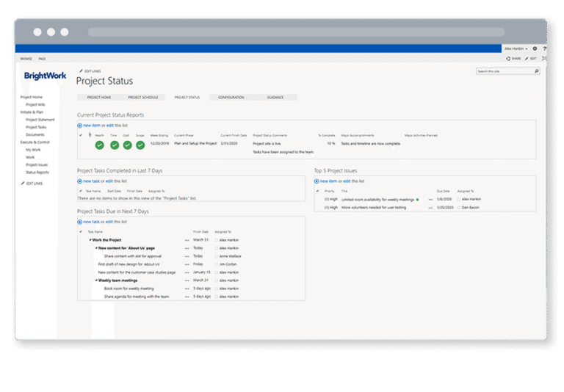Go to the PROJECT SCHEDULE tab
The image size is (564, 392).
coord(143,98)
